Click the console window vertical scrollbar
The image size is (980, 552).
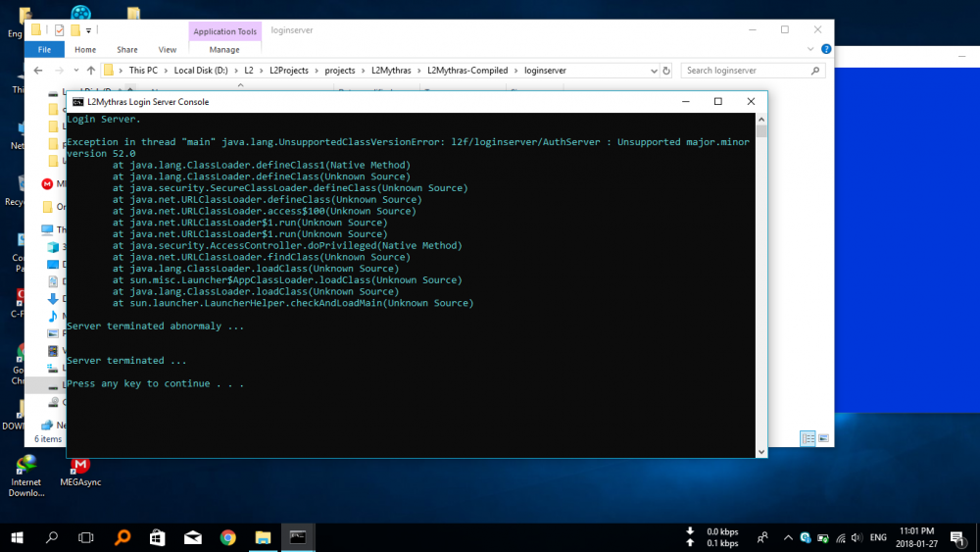(x=761, y=284)
